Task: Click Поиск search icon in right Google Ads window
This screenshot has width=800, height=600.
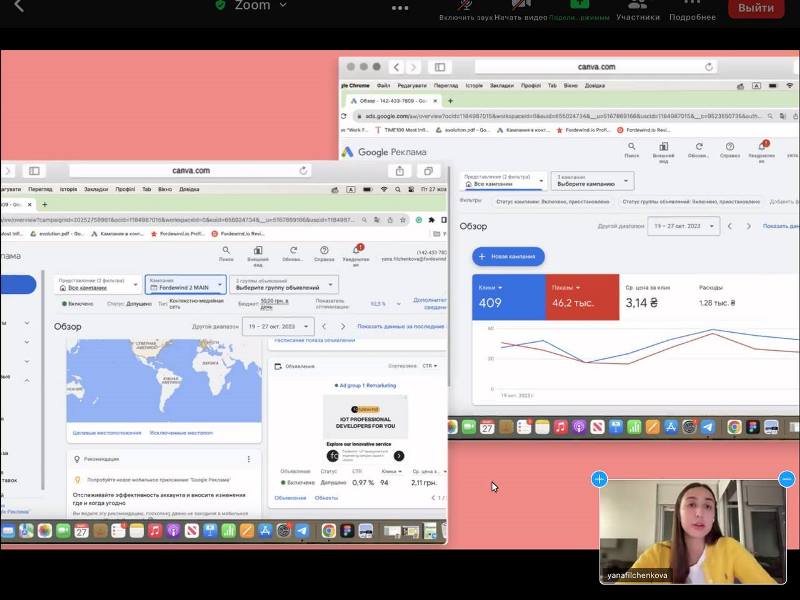Action: point(632,150)
